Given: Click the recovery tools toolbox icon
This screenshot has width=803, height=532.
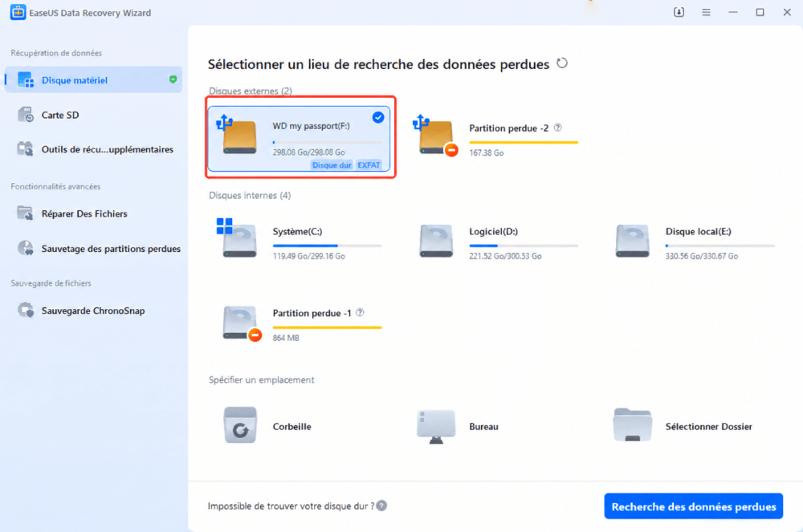Looking at the screenshot, I should (x=25, y=149).
